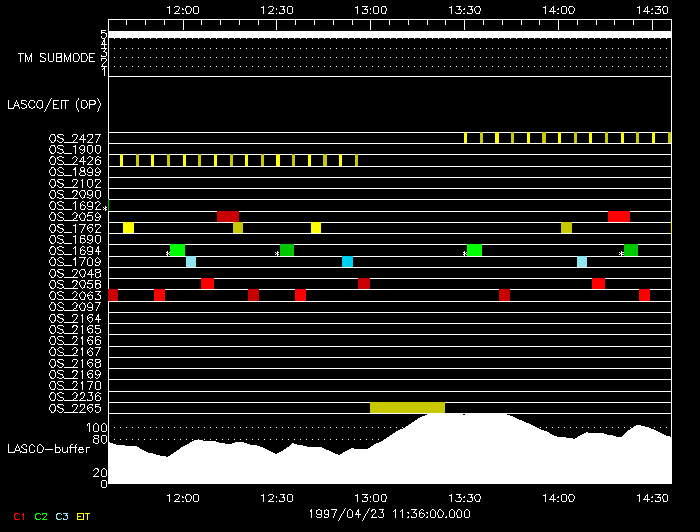Viewport: 700px width, 532px height.
Task: Click the rightmost red block in OS_2063 row
Action: point(645,295)
